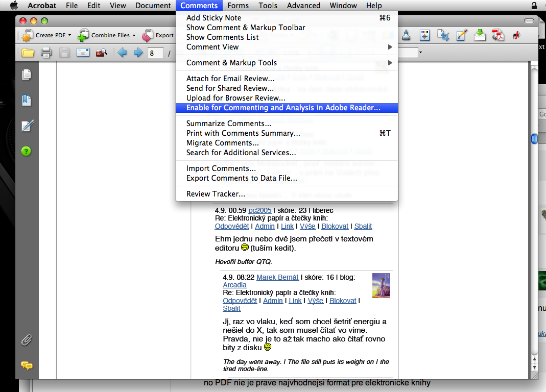Click the pencil edit icon in the toolbar

coord(461,35)
